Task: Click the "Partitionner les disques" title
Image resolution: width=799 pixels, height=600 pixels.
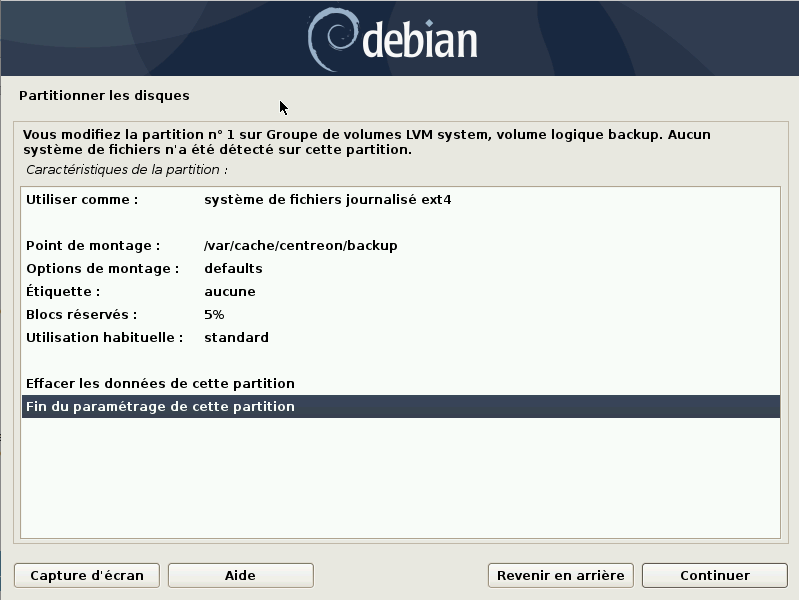Action: [x=104, y=96]
